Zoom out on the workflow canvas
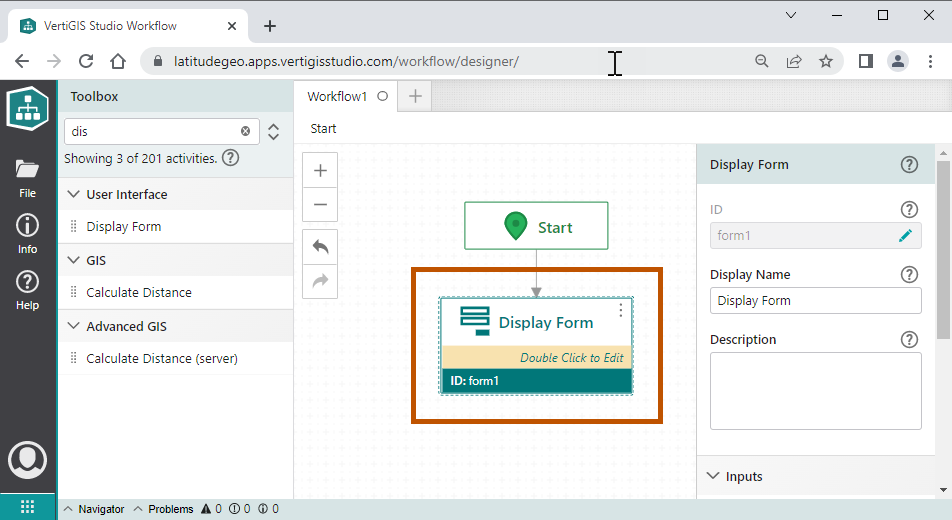 (320, 205)
